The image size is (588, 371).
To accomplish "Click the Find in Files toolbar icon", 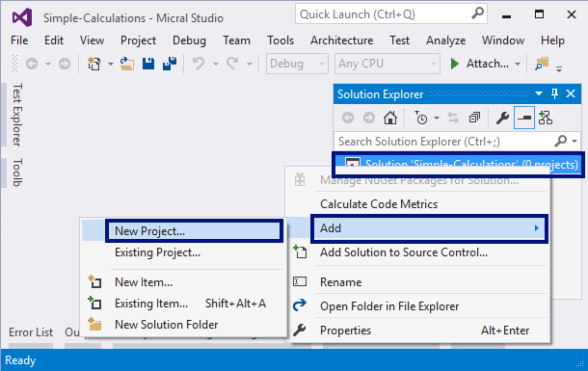I will click(x=542, y=64).
